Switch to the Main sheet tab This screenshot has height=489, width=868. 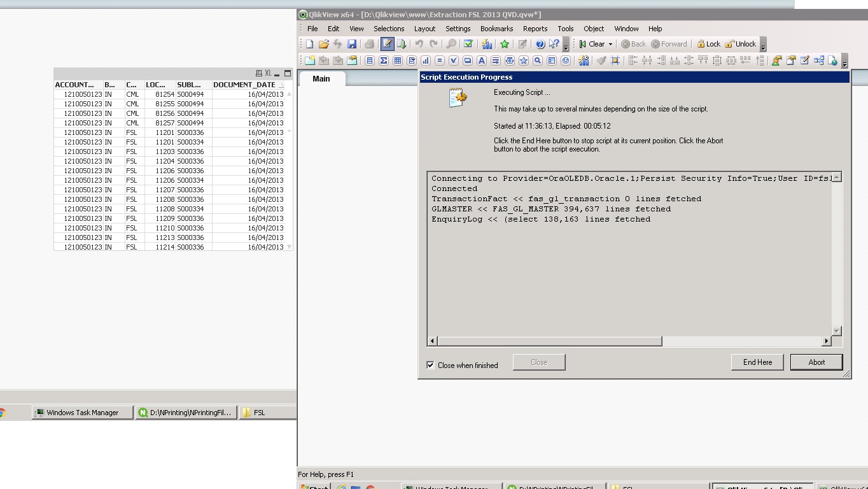pos(321,78)
